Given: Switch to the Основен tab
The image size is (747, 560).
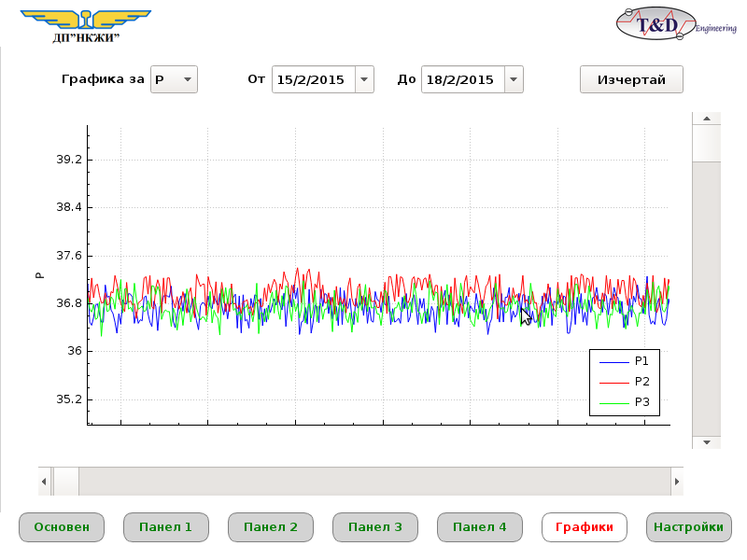Looking at the screenshot, I should tap(62, 527).
